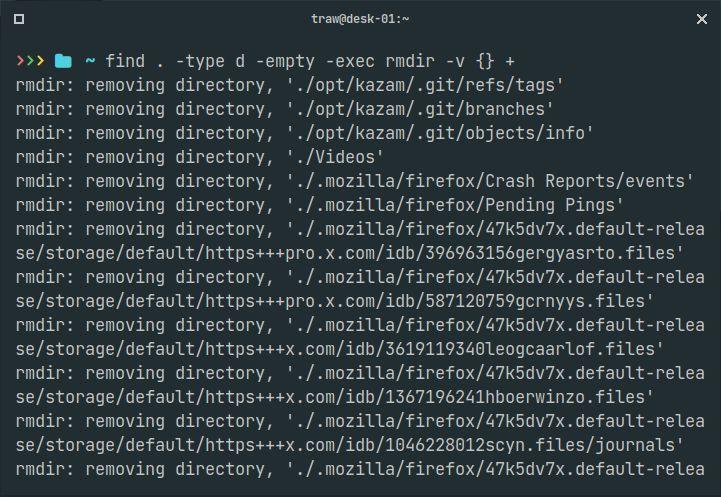The height and width of the screenshot is (497, 721).
Task: Click the folder icon in the prompt
Action: coord(63,61)
